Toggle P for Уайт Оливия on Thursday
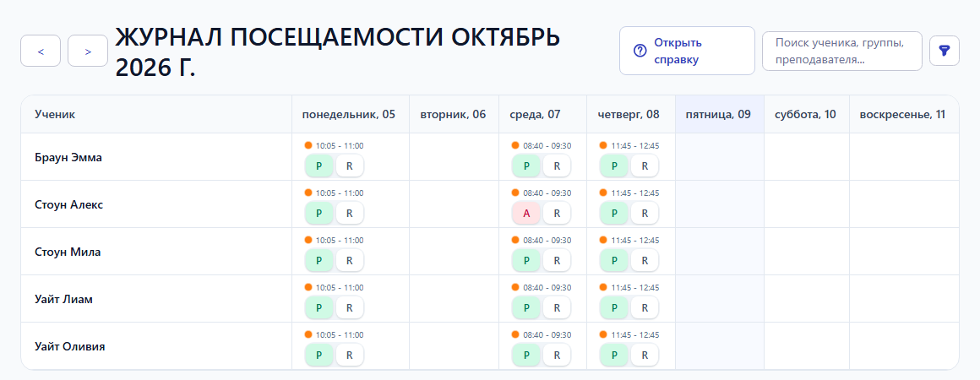Viewport: 980px width, 380px height. [614, 355]
